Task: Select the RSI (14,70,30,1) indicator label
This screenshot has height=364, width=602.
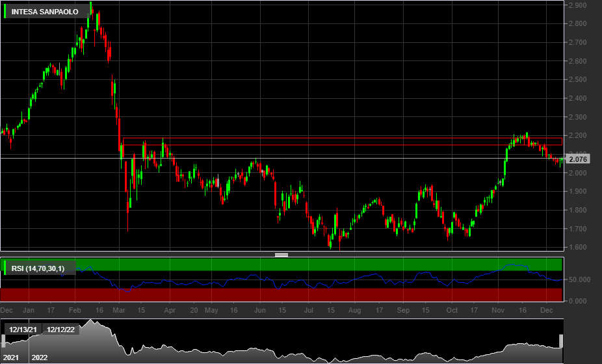Action: [x=38, y=268]
